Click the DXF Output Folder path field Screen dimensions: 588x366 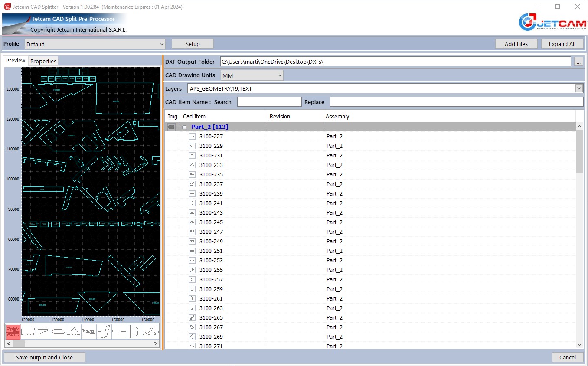coord(395,62)
